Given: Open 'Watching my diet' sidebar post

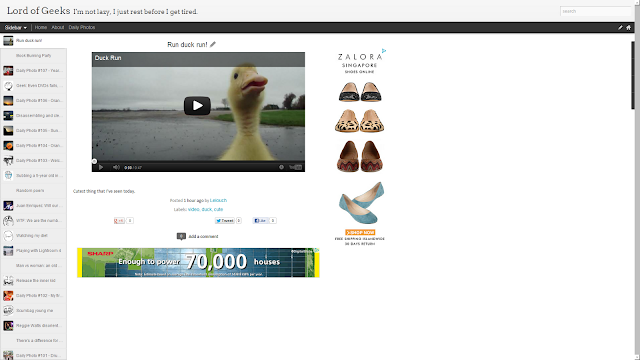Looking at the screenshot, I should [33, 236].
